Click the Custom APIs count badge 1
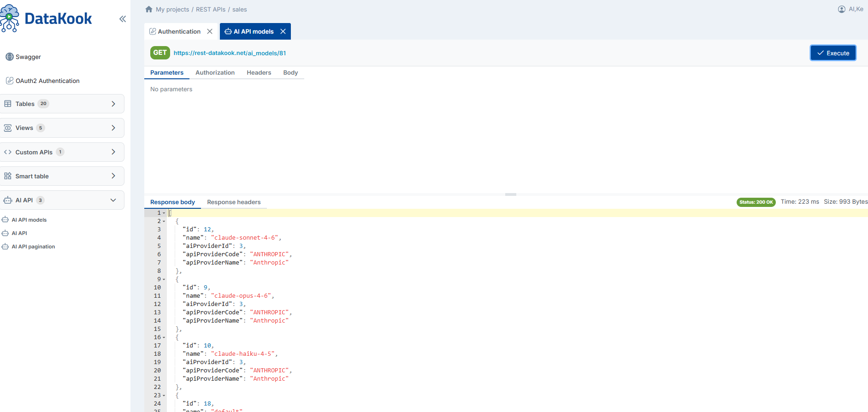 [60, 152]
